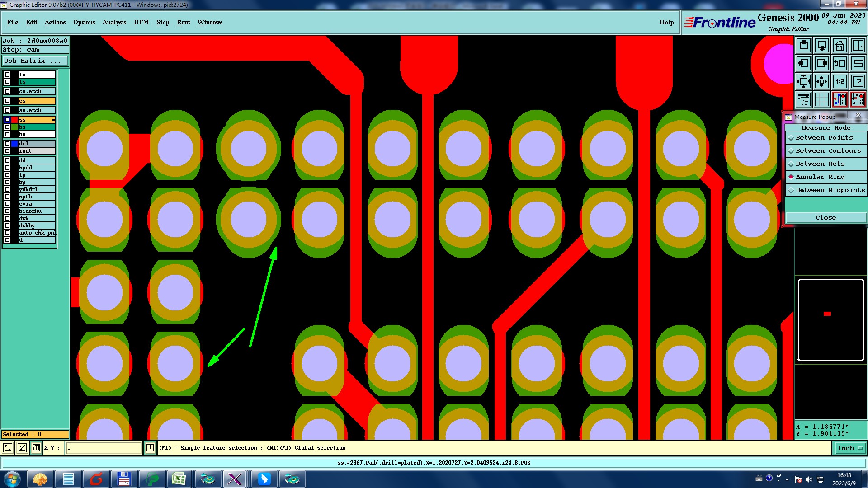This screenshot has height=488, width=868.
Task: Click Close in Measure Popup
Action: 826,218
